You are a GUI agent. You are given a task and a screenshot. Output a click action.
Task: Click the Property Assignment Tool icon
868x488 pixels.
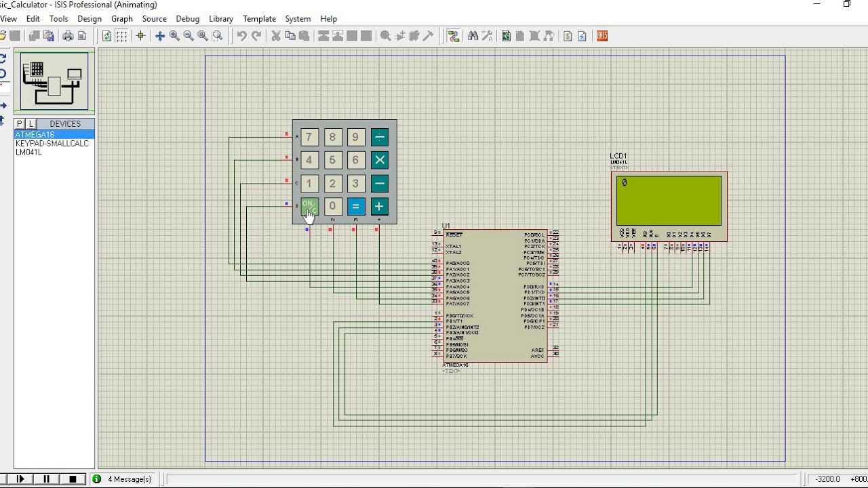487,36
